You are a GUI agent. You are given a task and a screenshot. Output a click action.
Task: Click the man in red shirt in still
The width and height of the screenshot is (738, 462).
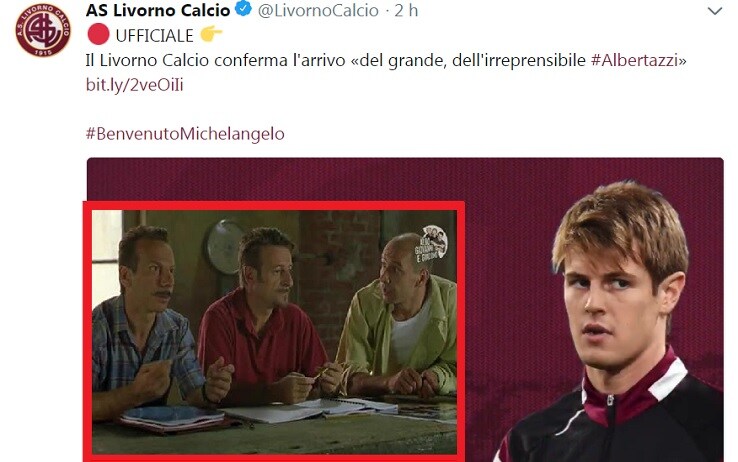(x=264, y=320)
